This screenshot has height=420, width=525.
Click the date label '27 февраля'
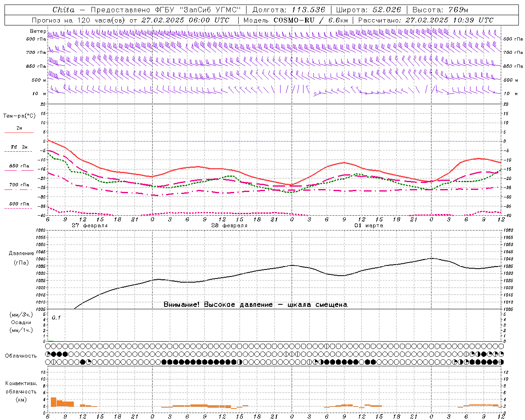point(89,226)
